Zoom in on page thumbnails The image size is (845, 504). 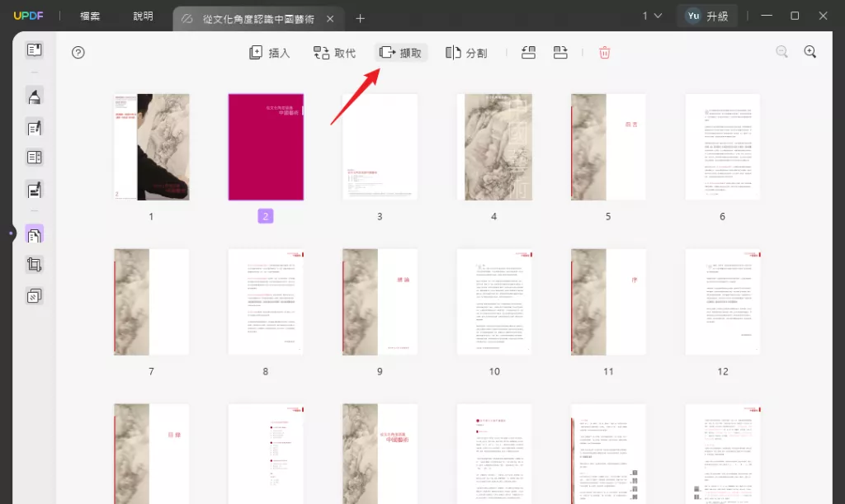click(x=810, y=52)
